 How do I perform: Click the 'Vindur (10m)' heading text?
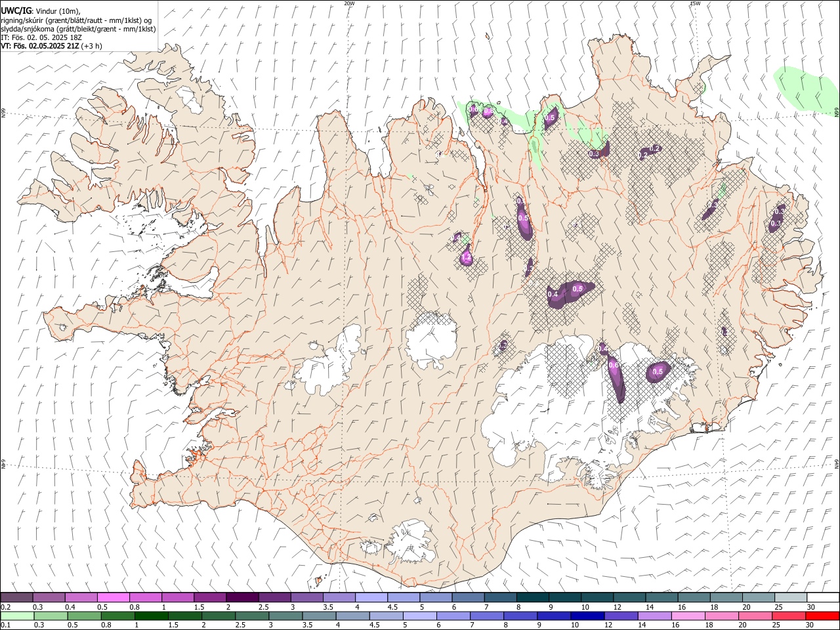(x=58, y=10)
